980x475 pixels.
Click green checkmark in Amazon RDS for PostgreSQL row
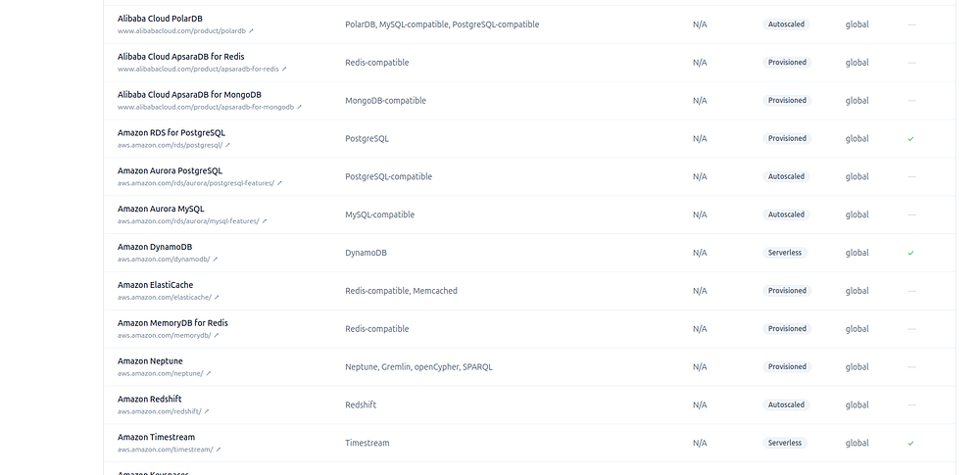[910, 139]
